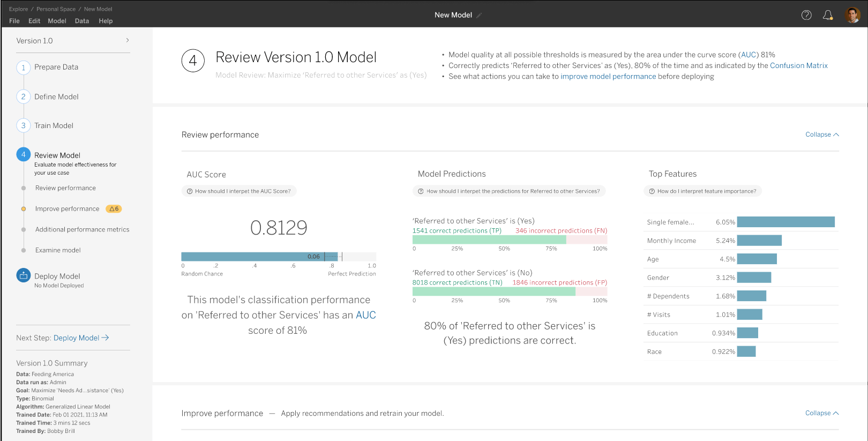The height and width of the screenshot is (441, 868).
Task: Collapse the Improve performance section
Action: 821,413
